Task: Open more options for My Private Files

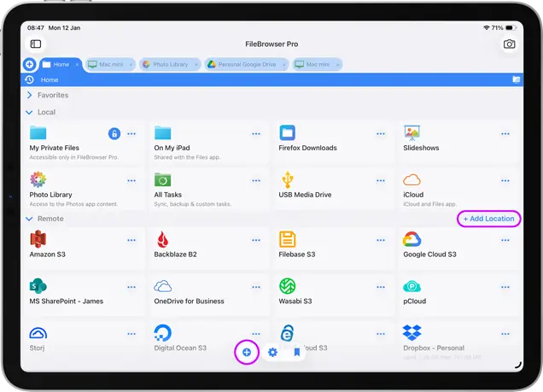Action: pos(131,134)
